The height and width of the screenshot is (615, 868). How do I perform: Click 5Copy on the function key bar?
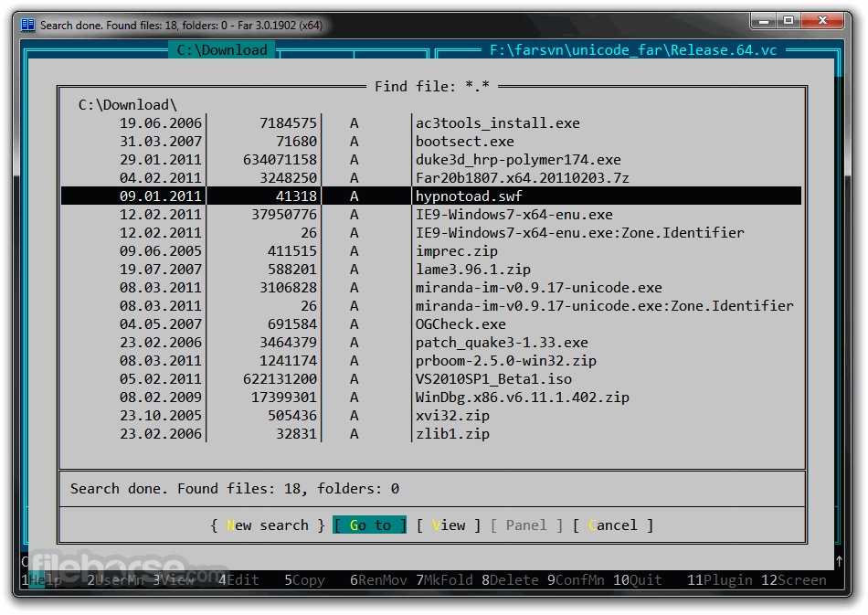coord(304,580)
